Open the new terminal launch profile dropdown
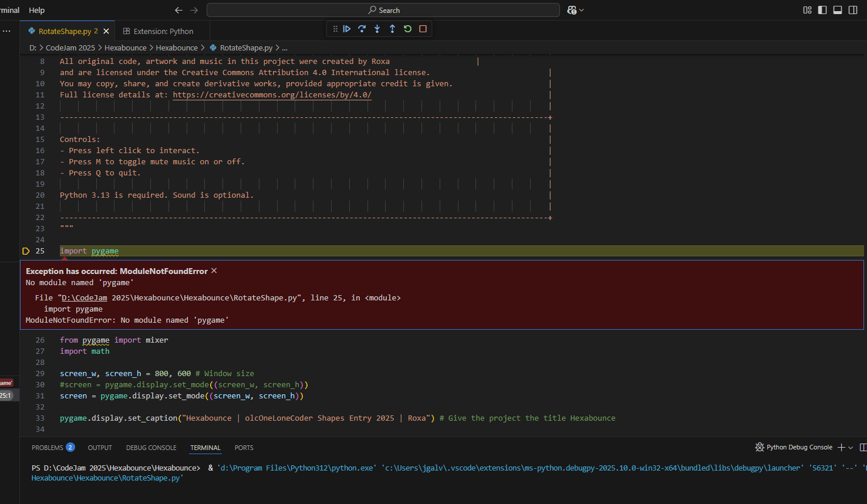 pyautogui.click(x=851, y=448)
